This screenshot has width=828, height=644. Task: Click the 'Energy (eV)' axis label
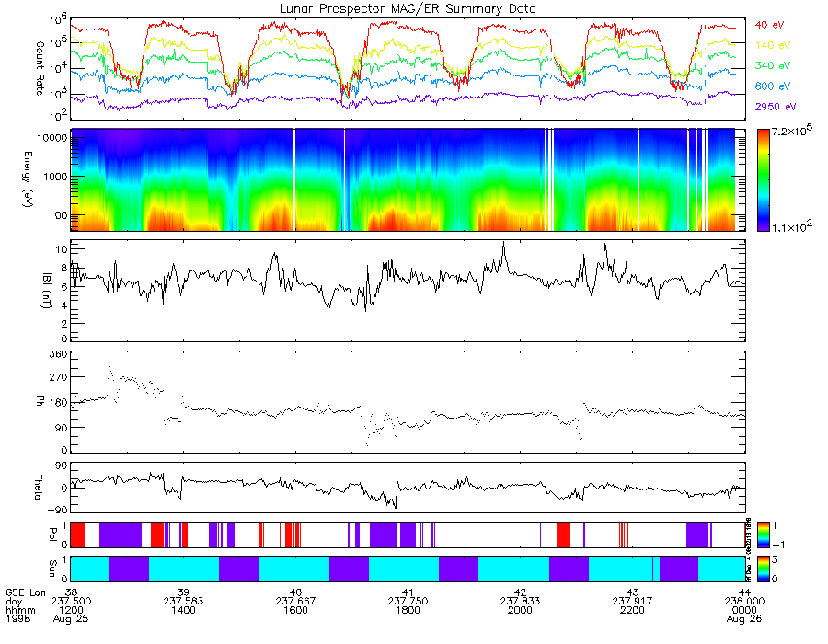pos(28,179)
